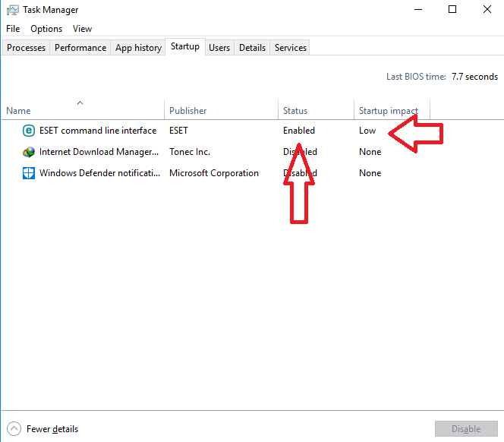Screen dimensions: 504x442
Task: Click the Task Manager title bar icon
Action: (x=13, y=10)
